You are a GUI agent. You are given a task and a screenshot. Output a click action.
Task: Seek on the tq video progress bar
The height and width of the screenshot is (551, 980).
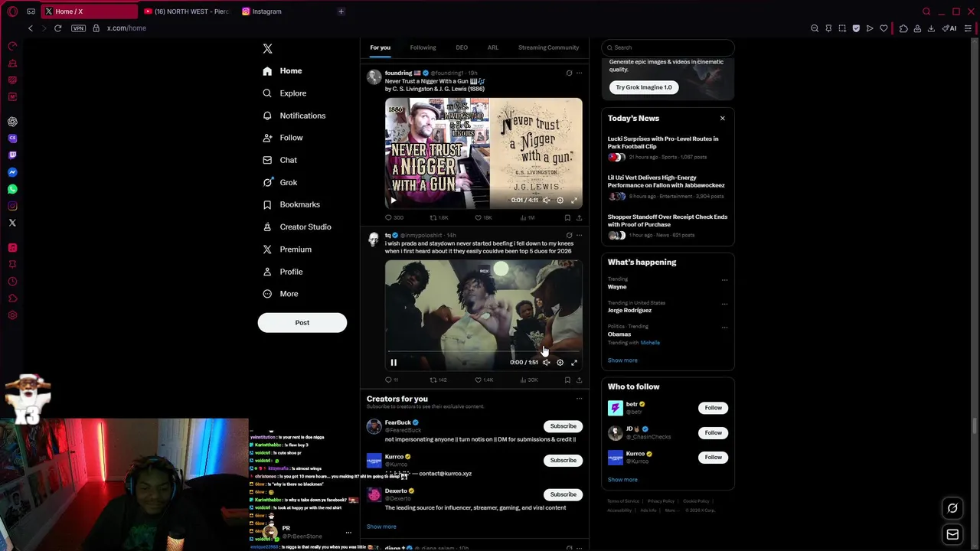point(483,352)
